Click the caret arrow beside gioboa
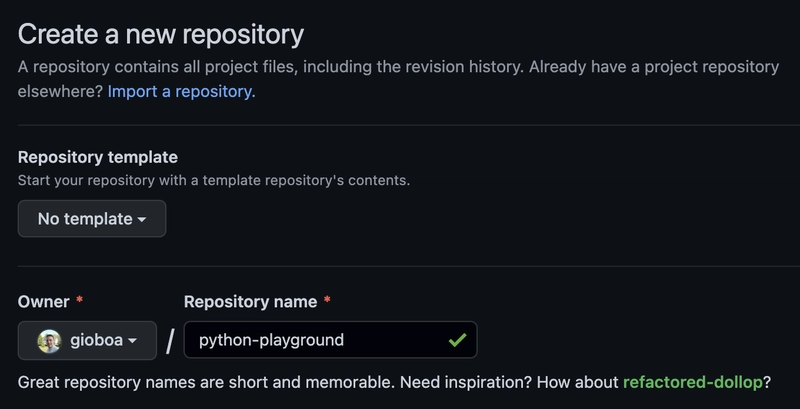This screenshot has height=409, width=800. click(x=133, y=341)
